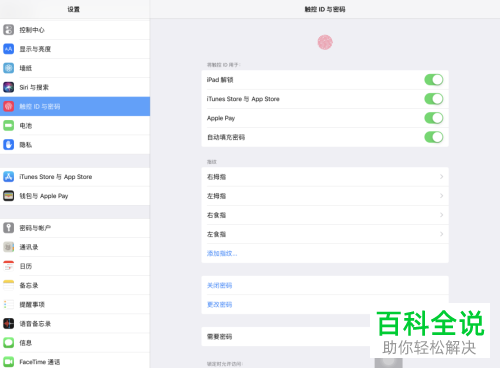Open the 控制中心 settings icon
The width and height of the screenshot is (500, 368).
pyautogui.click(x=9, y=30)
